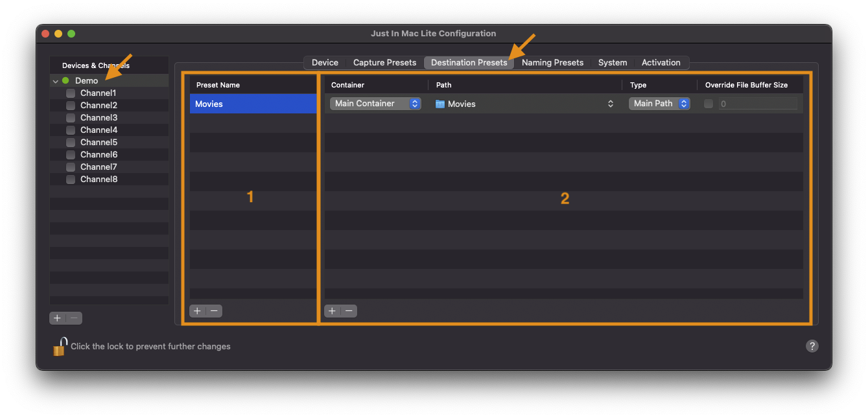This screenshot has height=418, width=868.
Task: Select the Movies preset row
Action: tap(253, 104)
